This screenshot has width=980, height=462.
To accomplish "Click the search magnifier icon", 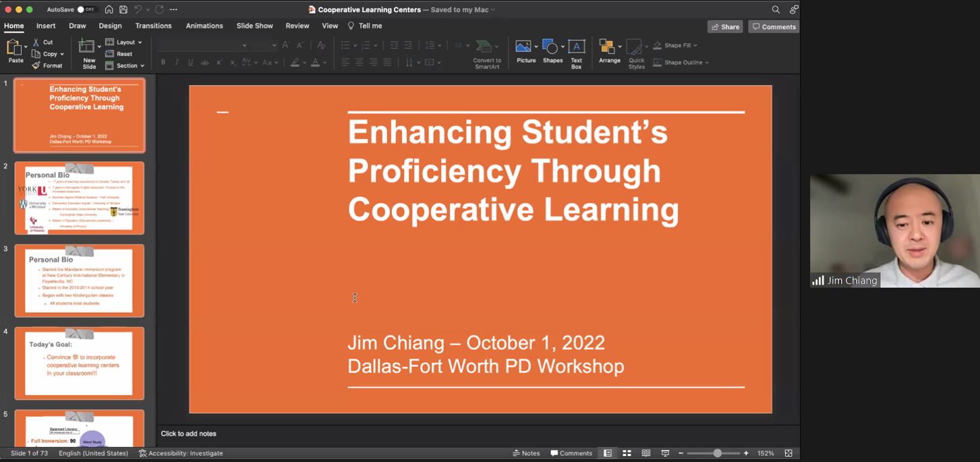I will pyautogui.click(x=776, y=9).
